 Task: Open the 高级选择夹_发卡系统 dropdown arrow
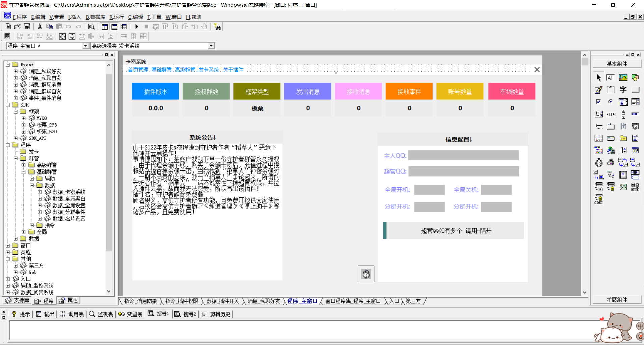[211, 46]
